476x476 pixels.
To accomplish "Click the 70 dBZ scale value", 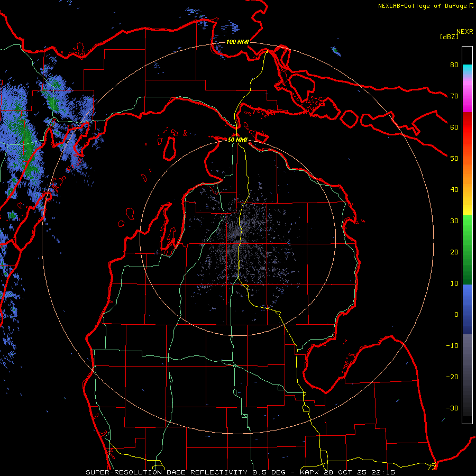I will click(454, 96).
